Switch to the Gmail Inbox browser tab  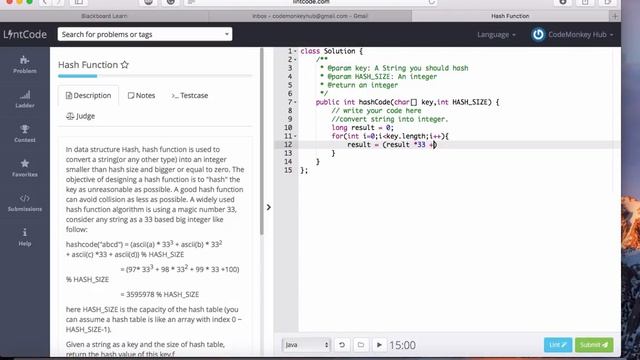tap(310, 16)
